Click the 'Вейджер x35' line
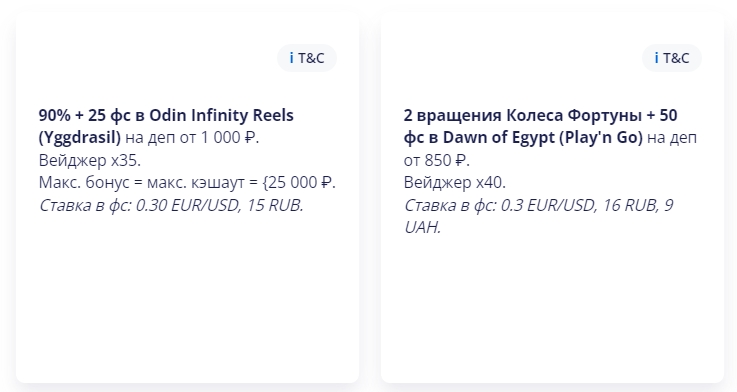Image resolution: width=737 pixels, height=392 pixels. 89,160
